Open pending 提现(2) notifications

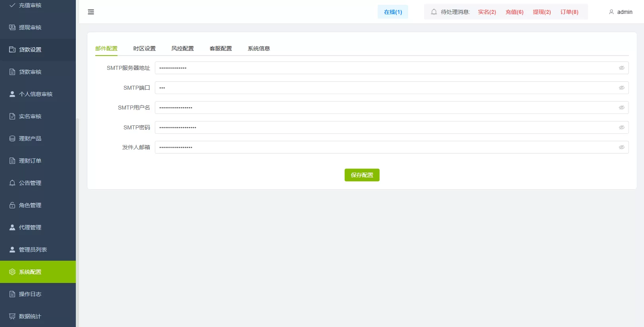[x=542, y=12]
